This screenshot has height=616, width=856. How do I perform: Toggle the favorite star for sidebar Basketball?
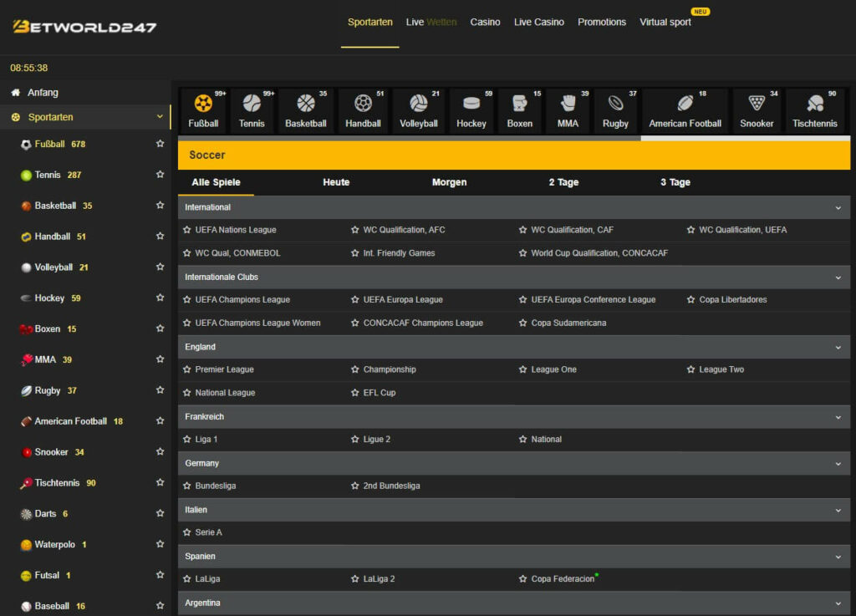click(160, 205)
